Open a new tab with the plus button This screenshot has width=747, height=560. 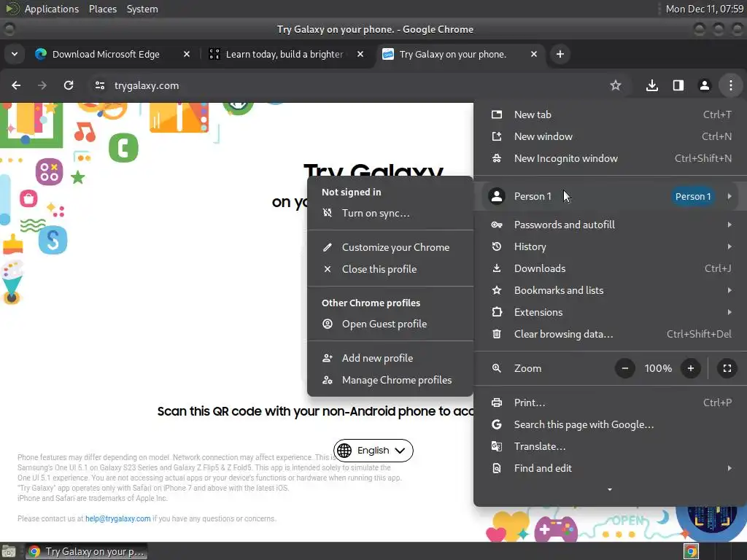[x=560, y=54]
